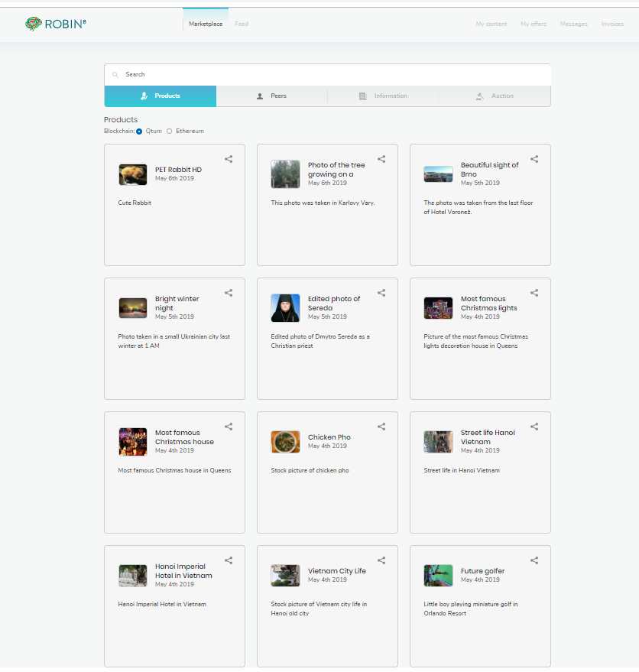Switch to the Peers tab
This screenshot has height=672, width=639.
click(x=271, y=96)
